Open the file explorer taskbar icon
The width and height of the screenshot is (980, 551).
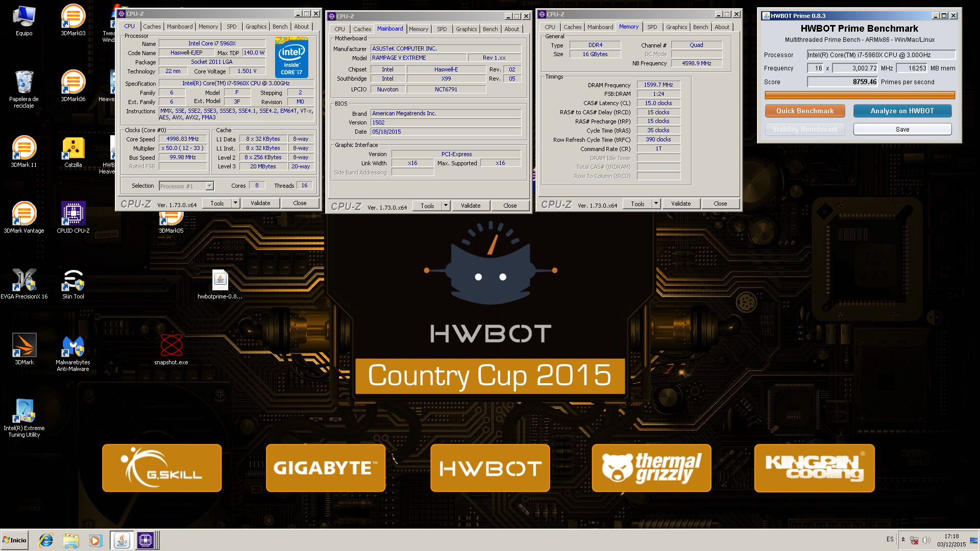(x=71, y=540)
